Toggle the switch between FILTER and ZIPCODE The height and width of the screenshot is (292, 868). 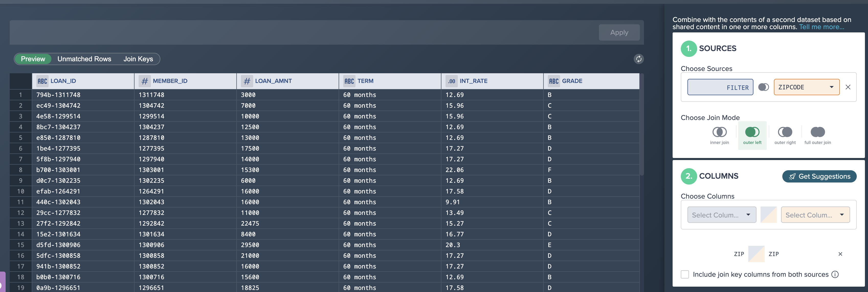tap(763, 87)
